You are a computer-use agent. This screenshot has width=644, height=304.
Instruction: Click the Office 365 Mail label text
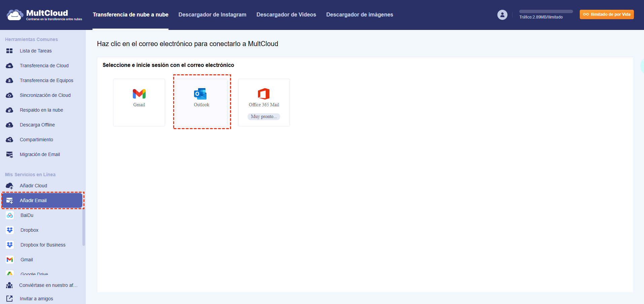264,105
